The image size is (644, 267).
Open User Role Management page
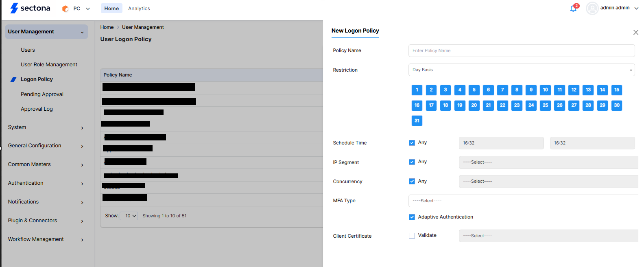click(x=49, y=65)
